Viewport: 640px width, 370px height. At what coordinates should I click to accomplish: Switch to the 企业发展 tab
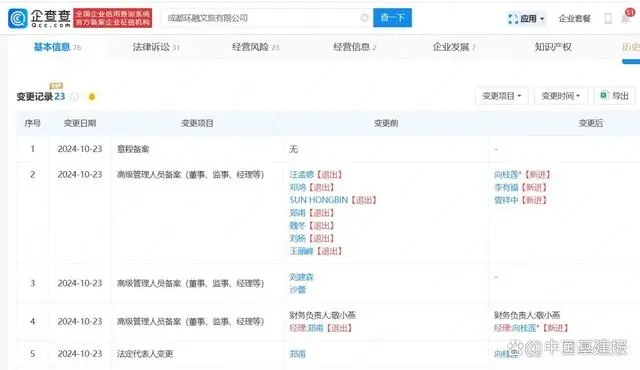click(454, 47)
